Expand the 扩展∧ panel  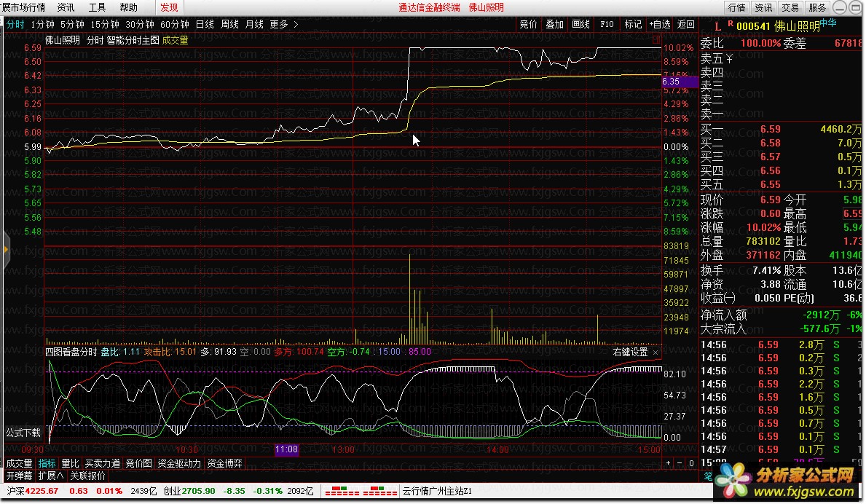click(52, 476)
